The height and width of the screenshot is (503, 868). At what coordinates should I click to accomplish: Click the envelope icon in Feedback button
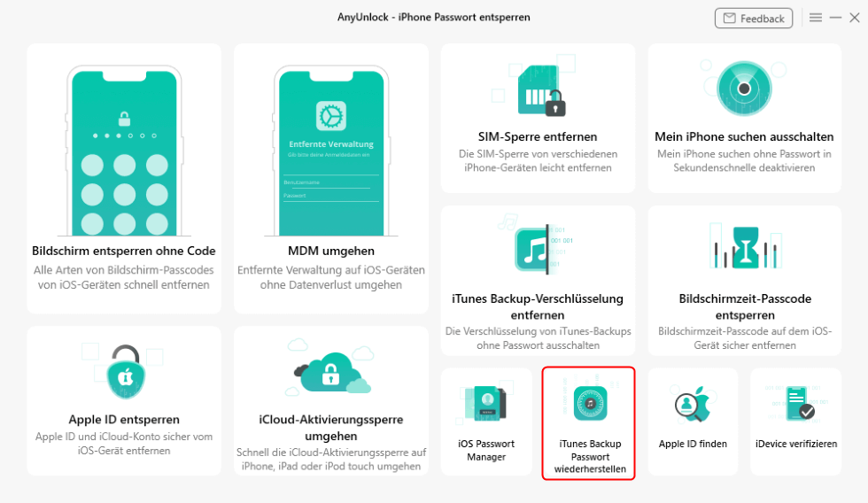[730, 19]
